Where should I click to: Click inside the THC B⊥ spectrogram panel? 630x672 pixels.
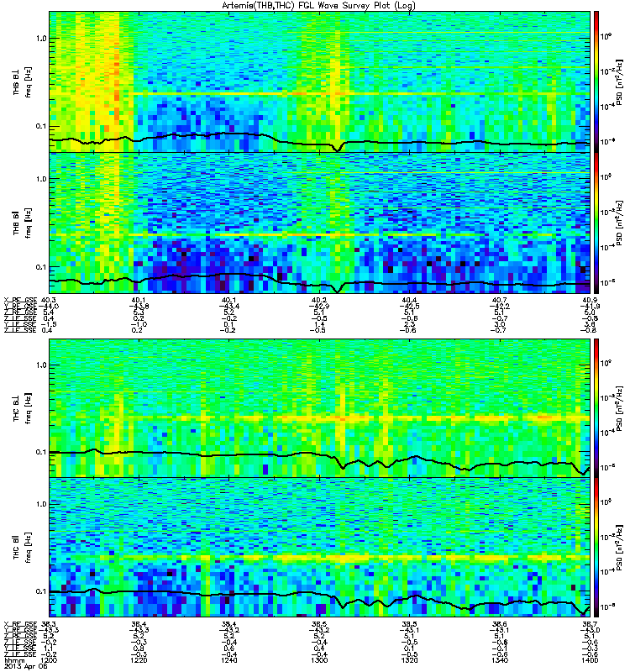tap(319, 408)
